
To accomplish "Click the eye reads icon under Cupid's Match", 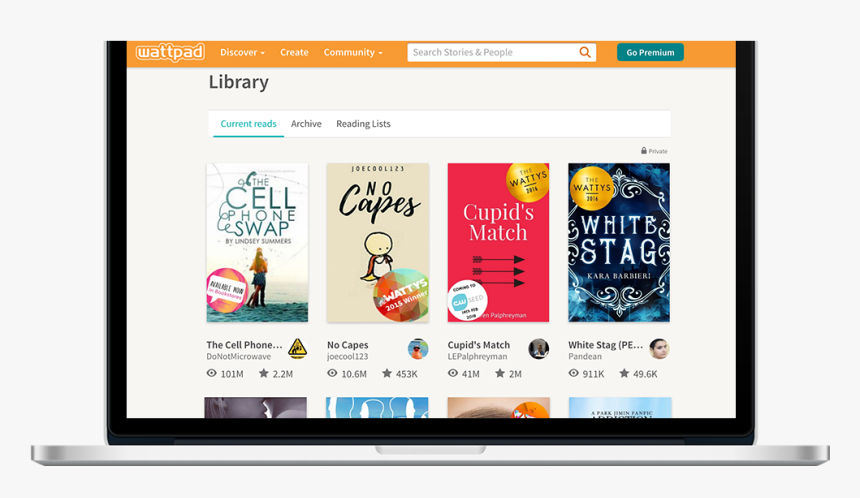I will pos(452,374).
